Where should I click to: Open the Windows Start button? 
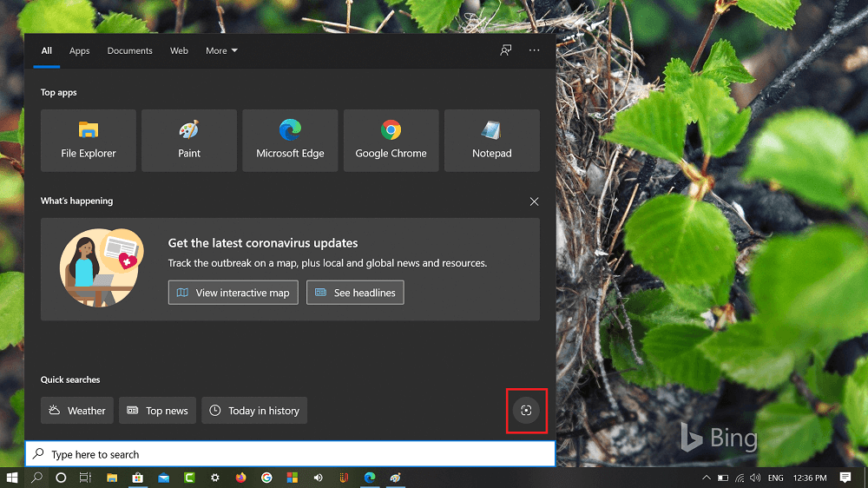11,478
